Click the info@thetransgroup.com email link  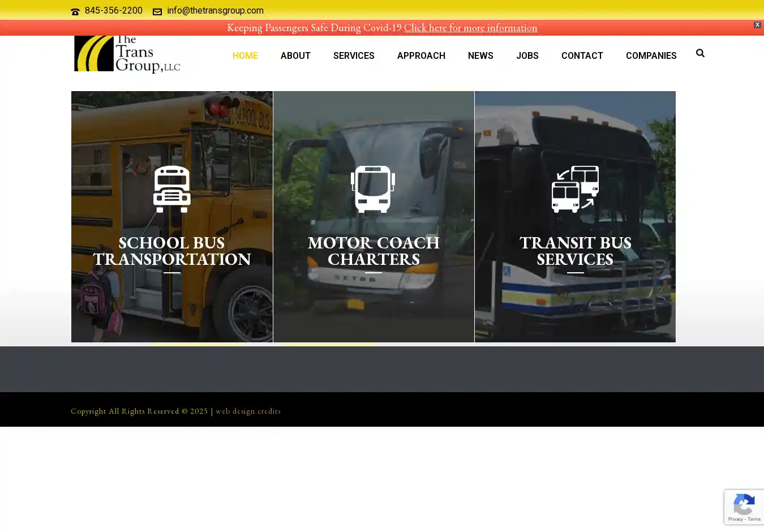pos(215,11)
